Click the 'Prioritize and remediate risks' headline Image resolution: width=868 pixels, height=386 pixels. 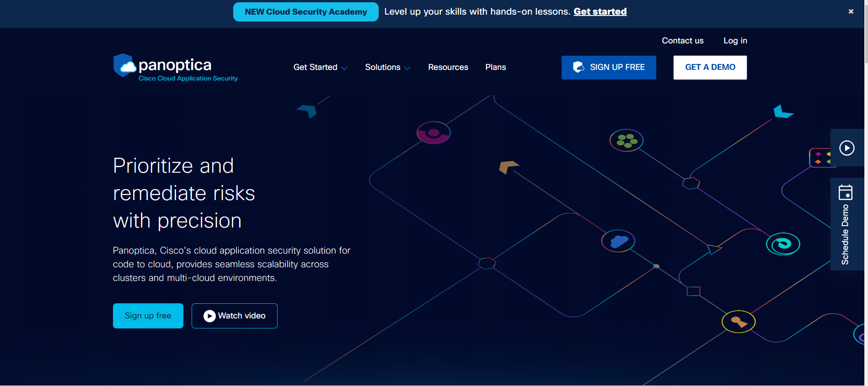tap(184, 193)
